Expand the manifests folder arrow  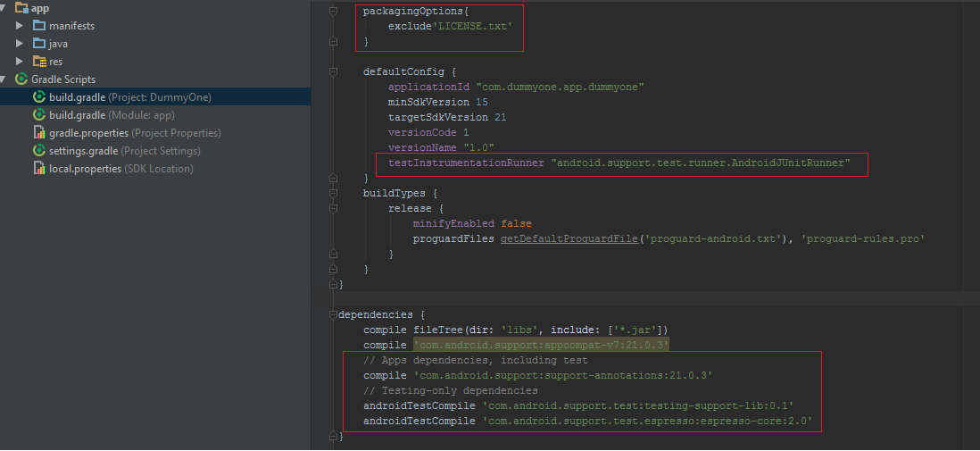(20, 26)
